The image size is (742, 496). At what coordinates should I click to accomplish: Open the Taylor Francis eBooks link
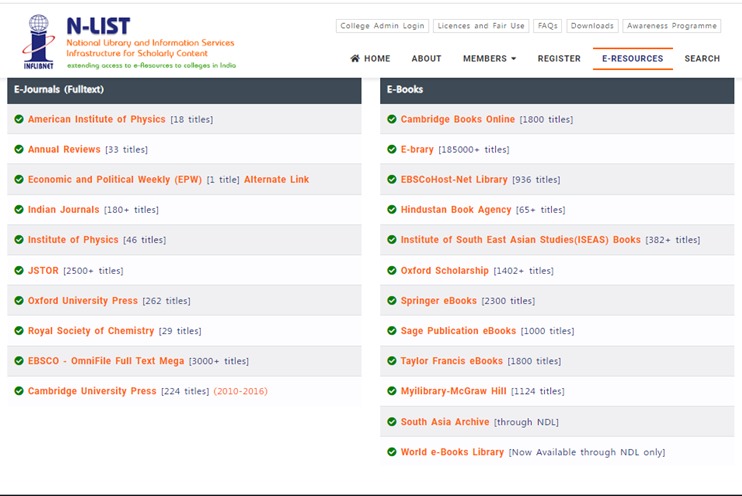[x=451, y=361]
